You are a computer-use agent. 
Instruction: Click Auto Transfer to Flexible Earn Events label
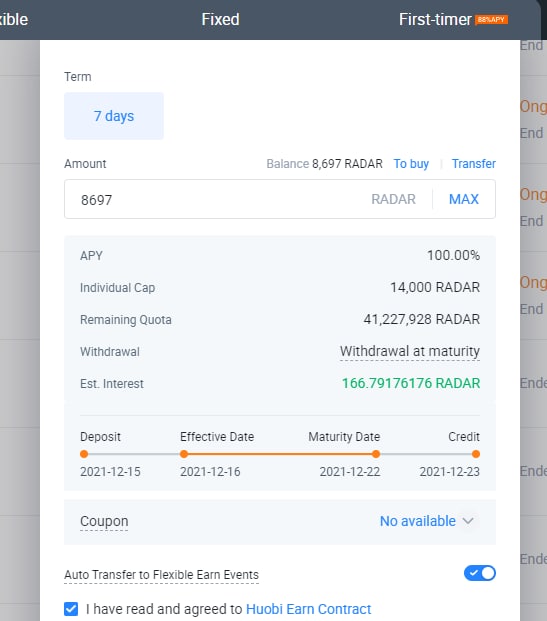point(161,575)
